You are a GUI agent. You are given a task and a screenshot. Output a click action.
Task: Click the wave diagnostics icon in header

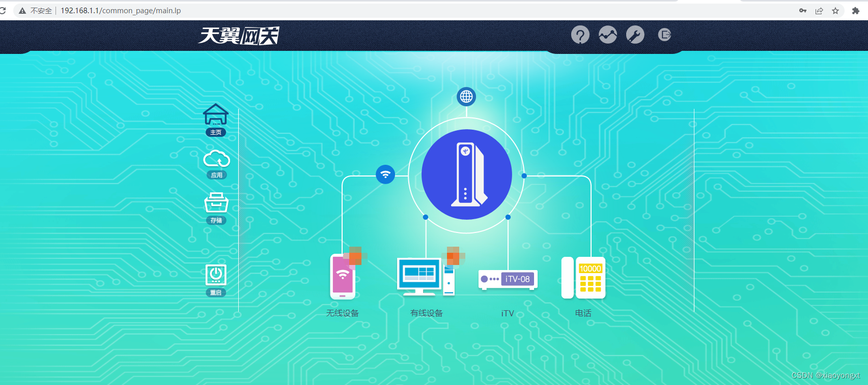607,35
